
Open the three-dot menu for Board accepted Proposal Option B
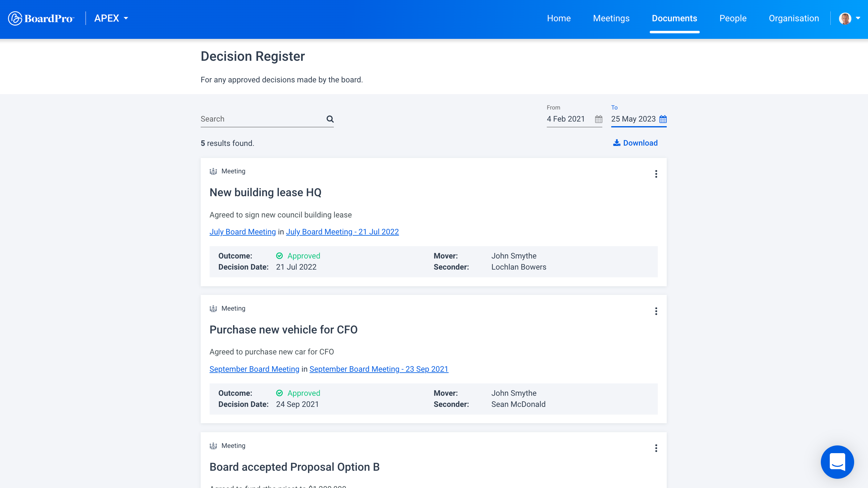[x=656, y=448]
